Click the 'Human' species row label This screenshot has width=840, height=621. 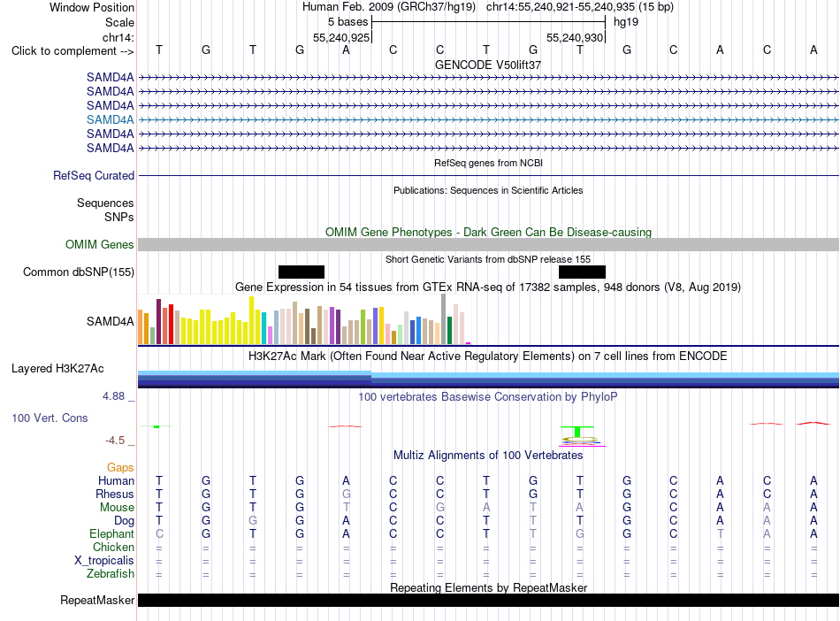tap(116, 480)
